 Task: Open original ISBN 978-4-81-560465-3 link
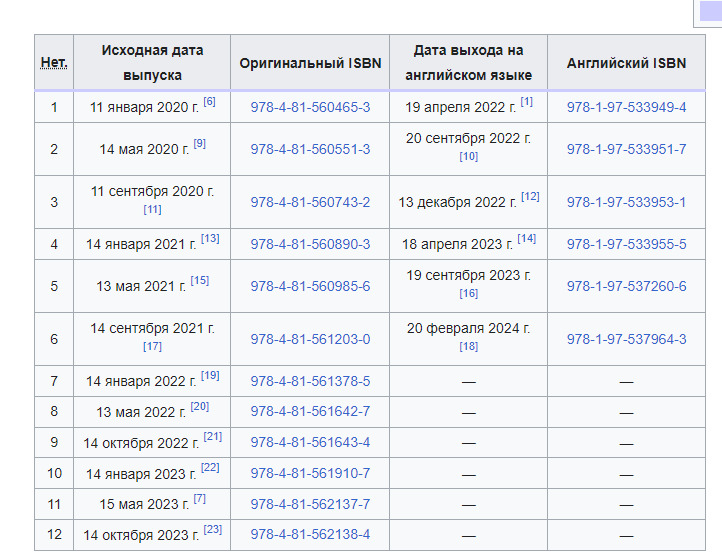(x=310, y=107)
